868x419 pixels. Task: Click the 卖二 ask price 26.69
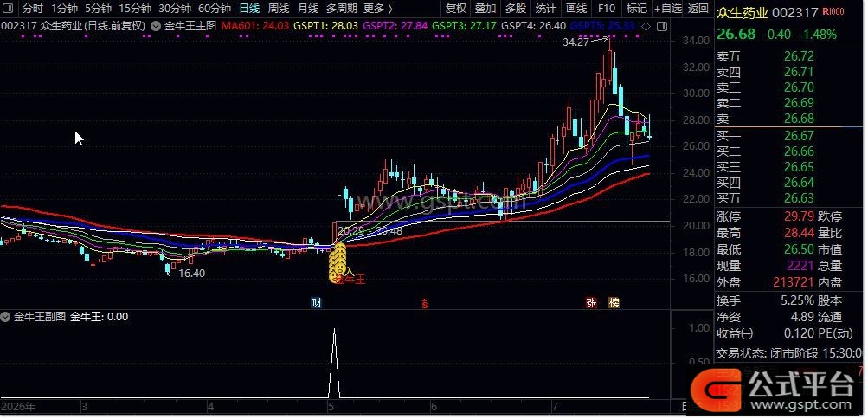(799, 103)
